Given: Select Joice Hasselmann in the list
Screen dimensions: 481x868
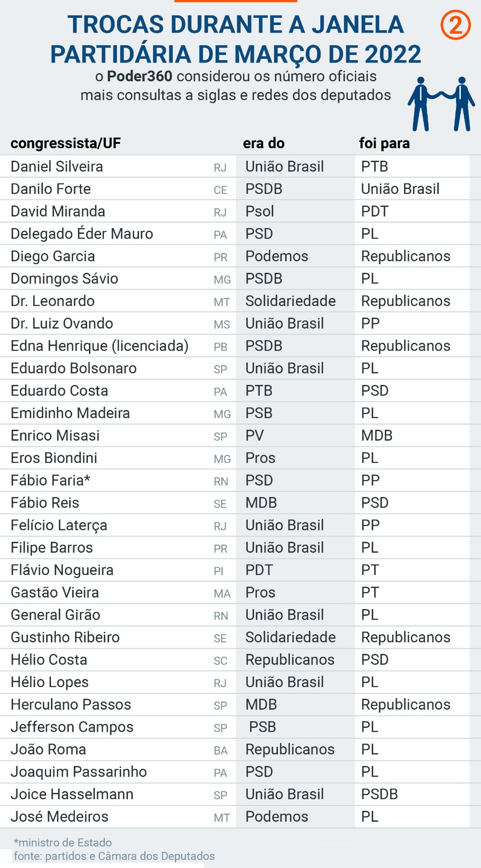Looking at the screenshot, I should 72,794.
